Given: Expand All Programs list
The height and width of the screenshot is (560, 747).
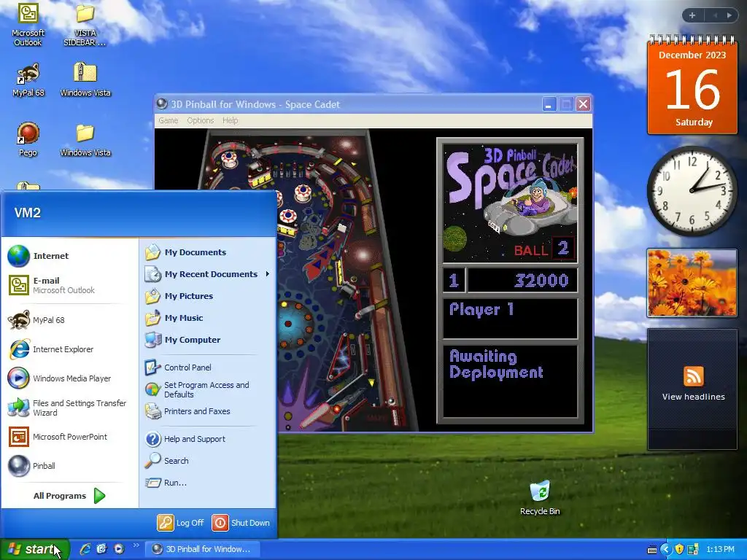Looking at the screenshot, I should coord(69,496).
